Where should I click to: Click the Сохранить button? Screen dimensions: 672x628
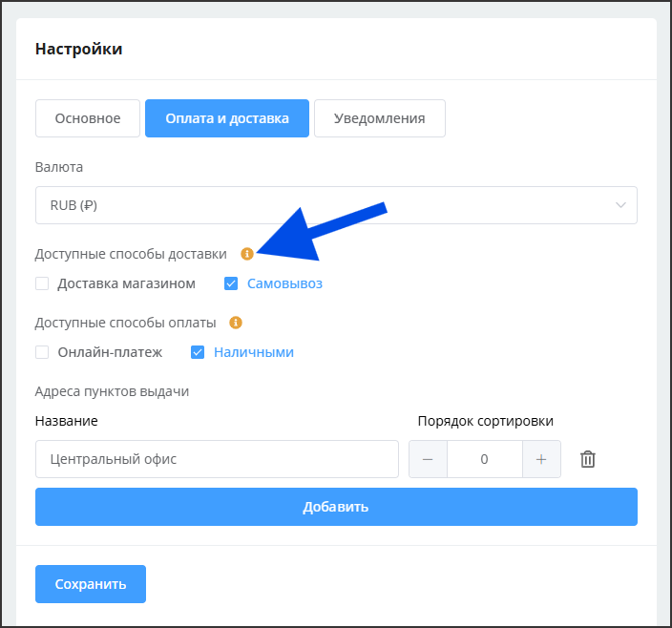pyautogui.click(x=91, y=584)
